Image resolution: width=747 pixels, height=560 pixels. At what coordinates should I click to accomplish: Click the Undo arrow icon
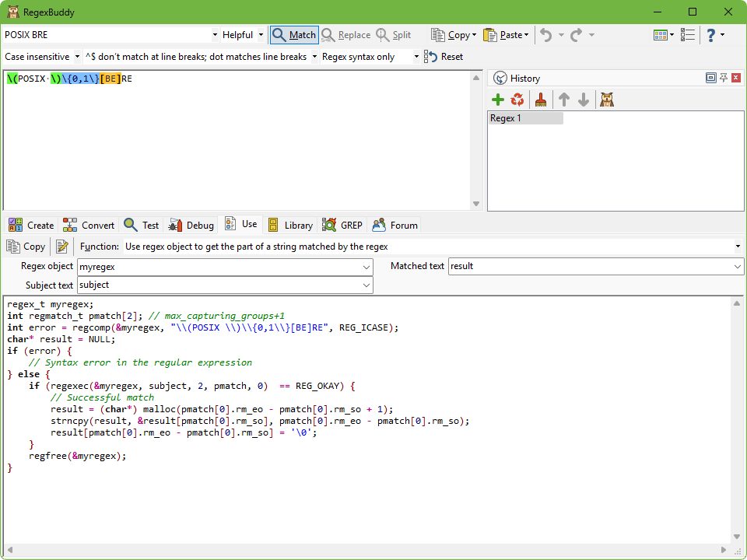[546, 35]
